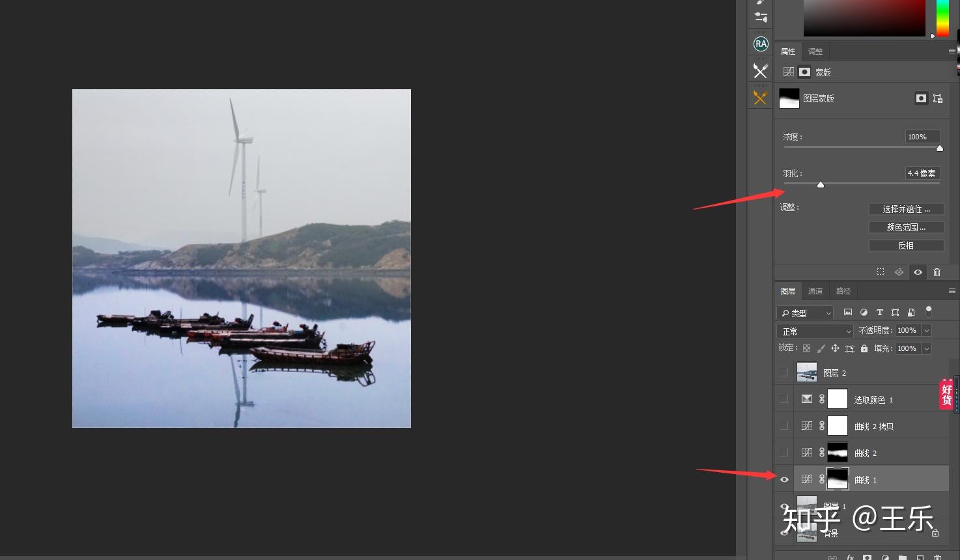Open the Add layer style (fx) menu
960x560 pixels.
[851, 557]
